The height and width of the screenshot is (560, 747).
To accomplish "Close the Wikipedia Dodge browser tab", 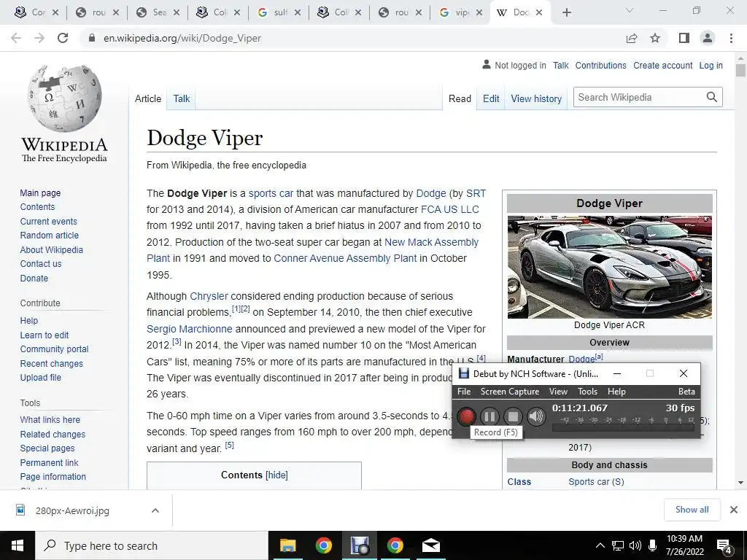I will click(x=539, y=12).
